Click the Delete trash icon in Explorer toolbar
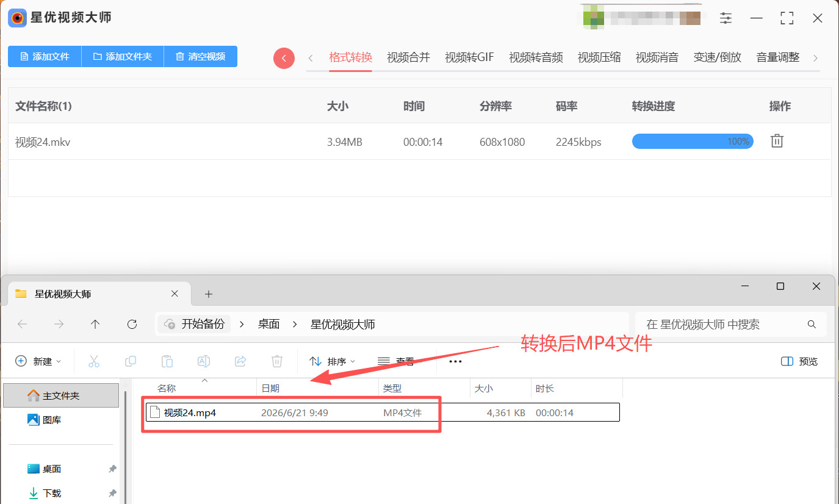This screenshot has height=504, width=839. tap(277, 361)
